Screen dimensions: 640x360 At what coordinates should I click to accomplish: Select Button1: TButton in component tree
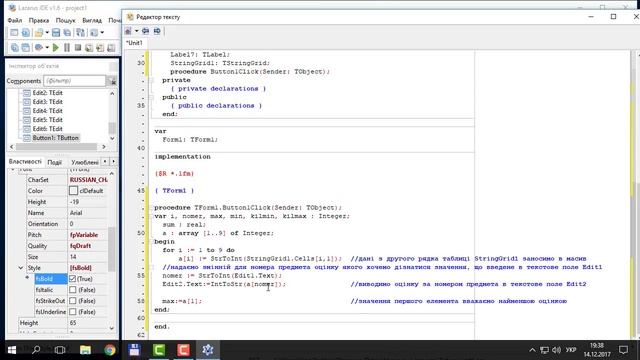click(x=56, y=138)
